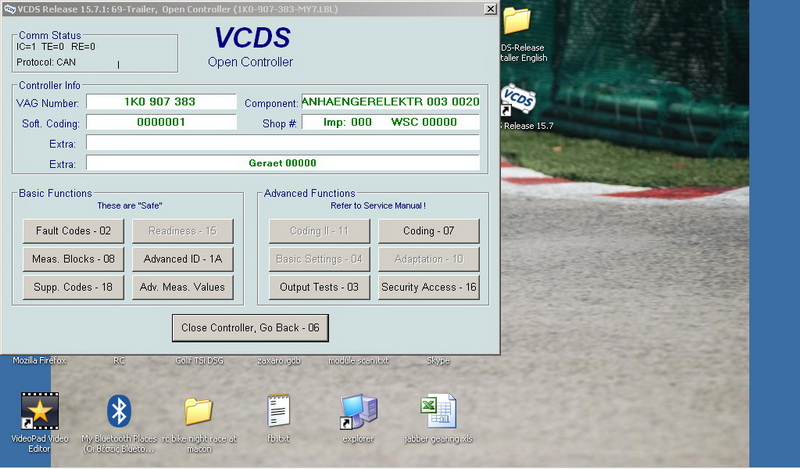Click the RC desktop label
This screenshot has height=469, width=800.
point(119,360)
